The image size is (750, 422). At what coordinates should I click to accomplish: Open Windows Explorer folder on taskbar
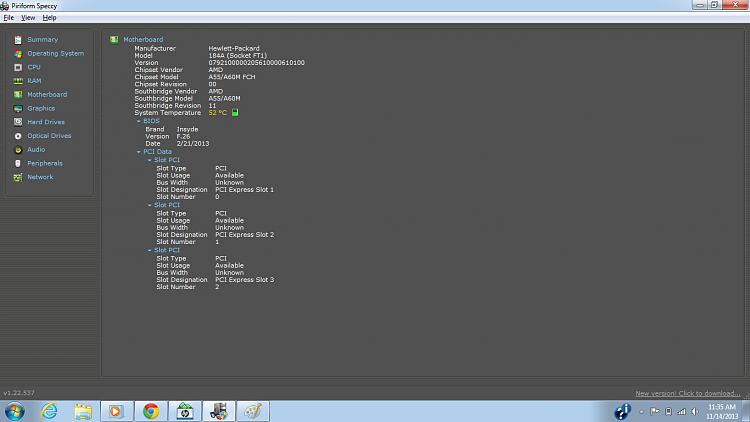pyautogui.click(x=83, y=411)
